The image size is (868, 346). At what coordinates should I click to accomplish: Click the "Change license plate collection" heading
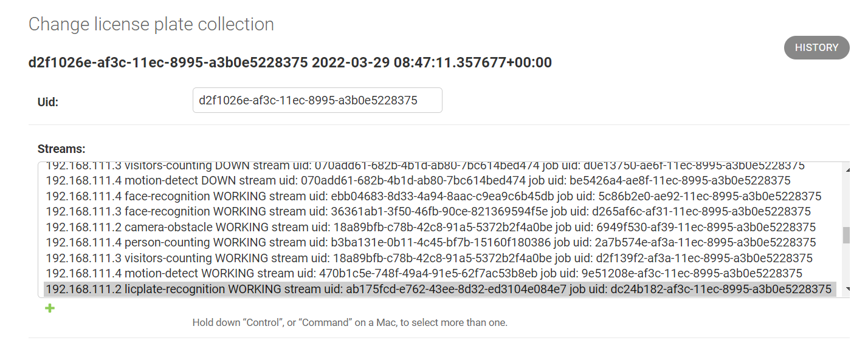[x=151, y=24]
